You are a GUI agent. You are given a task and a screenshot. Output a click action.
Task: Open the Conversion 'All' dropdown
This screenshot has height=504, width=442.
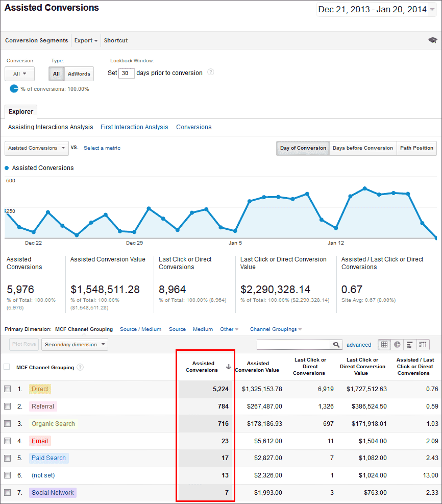click(x=19, y=74)
